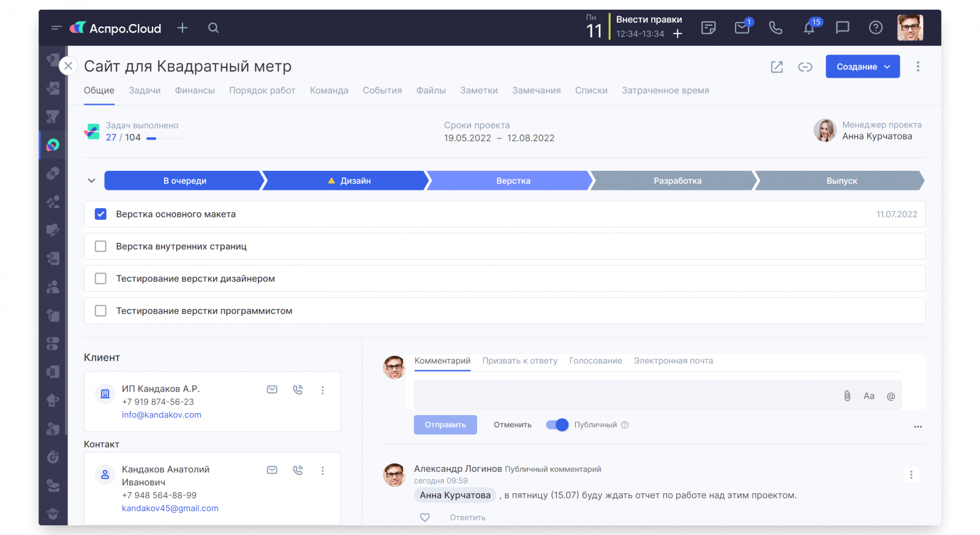Open the Затраченное время tab
The image size is (980, 535).
pyautogui.click(x=665, y=91)
